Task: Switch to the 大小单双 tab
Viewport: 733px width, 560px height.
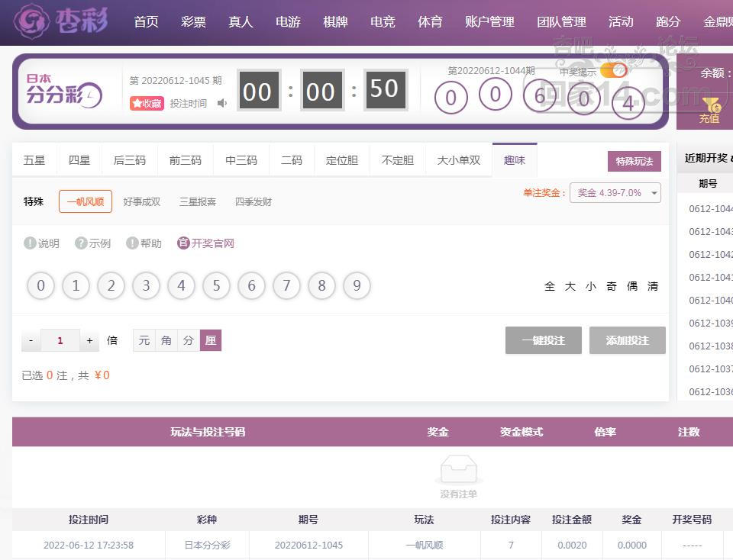Action: pos(458,160)
